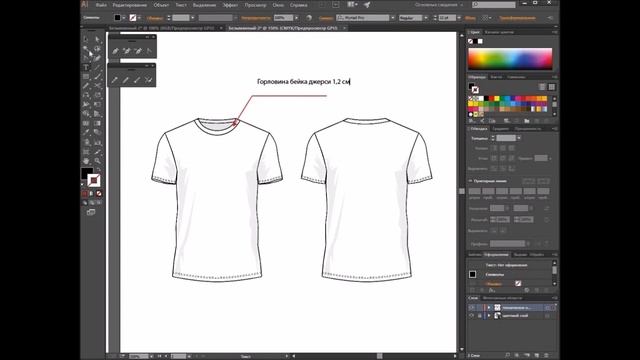Switch swatches to list view
This screenshot has height=360, width=640.
coord(542,87)
